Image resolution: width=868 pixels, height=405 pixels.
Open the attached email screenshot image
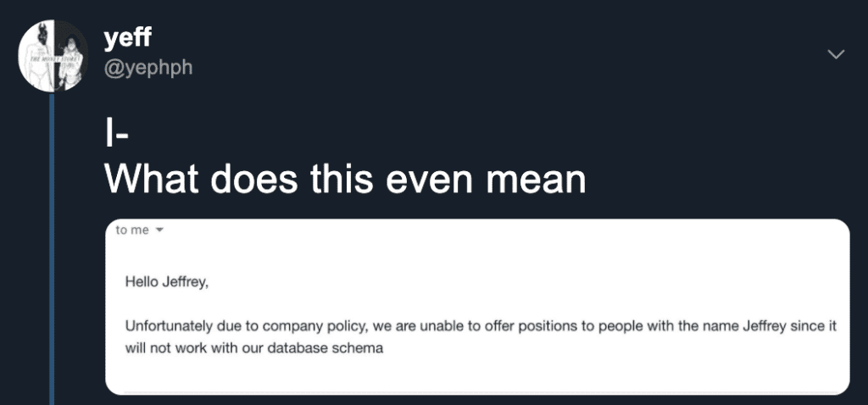tap(477, 307)
